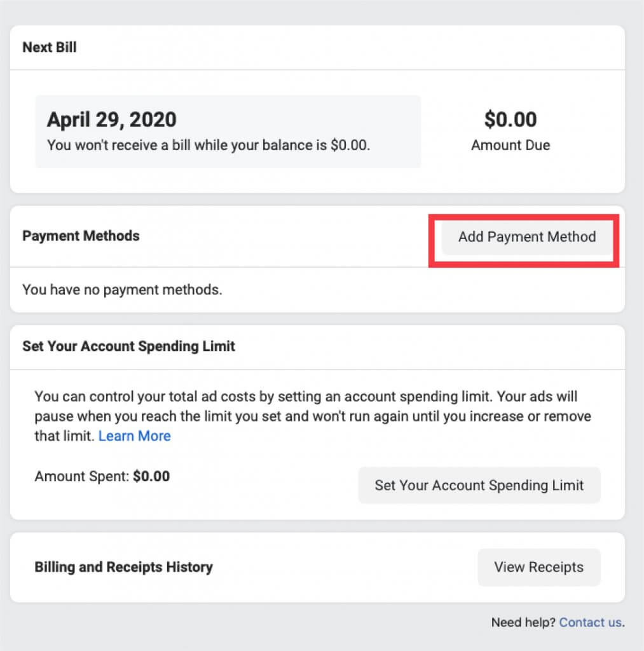The image size is (644, 651).
Task: Click the View Receipts button
Action: click(538, 567)
